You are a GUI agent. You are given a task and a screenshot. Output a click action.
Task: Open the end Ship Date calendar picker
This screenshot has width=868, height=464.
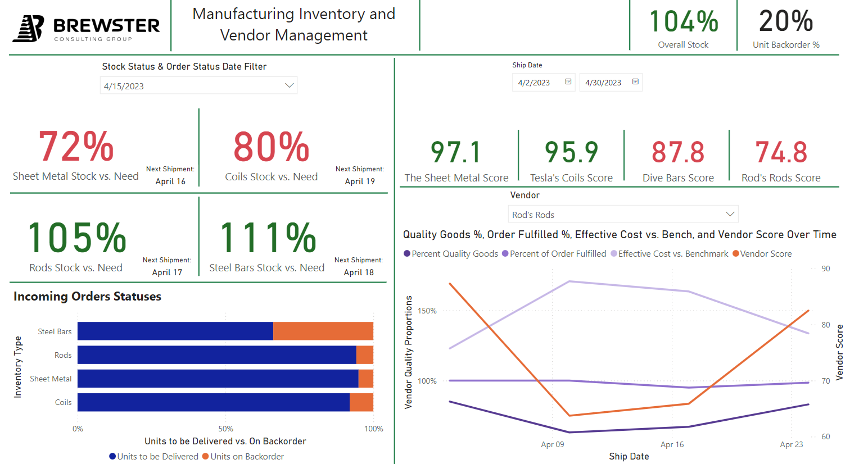636,82
